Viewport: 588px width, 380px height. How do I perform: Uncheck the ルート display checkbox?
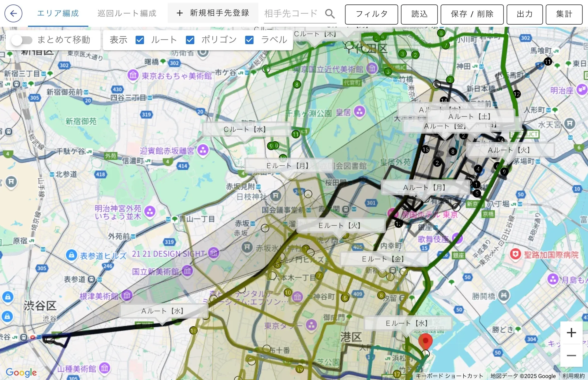(x=140, y=40)
